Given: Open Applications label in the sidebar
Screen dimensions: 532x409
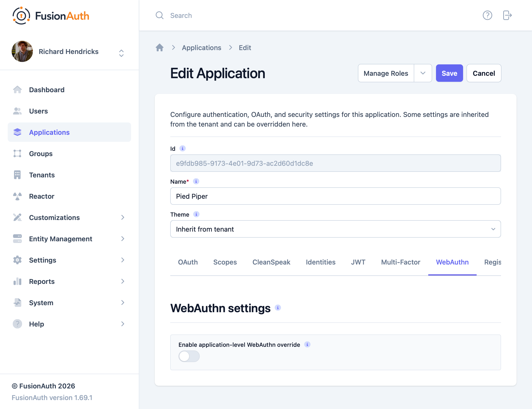Looking at the screenshot, I should point(49,132).
